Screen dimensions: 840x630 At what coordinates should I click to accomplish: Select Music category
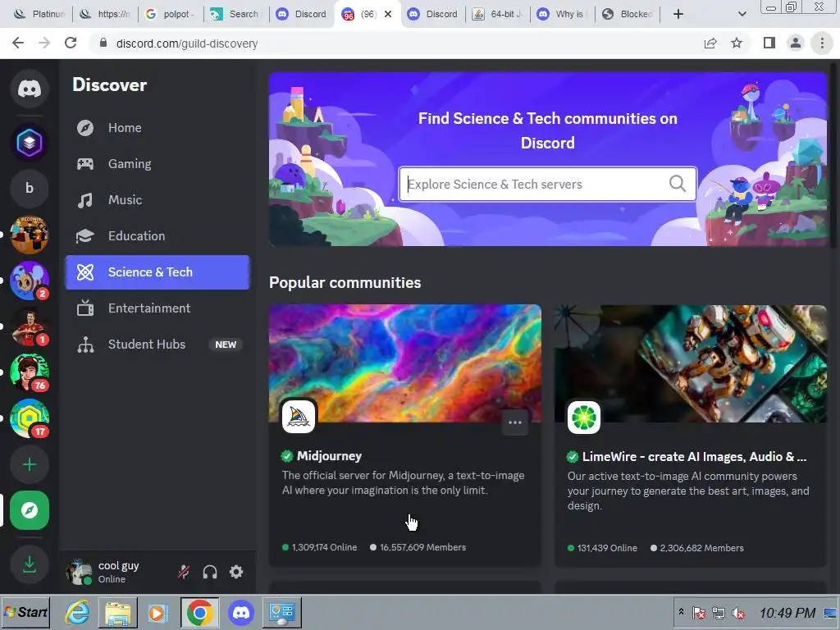click(x=157, y=200)
